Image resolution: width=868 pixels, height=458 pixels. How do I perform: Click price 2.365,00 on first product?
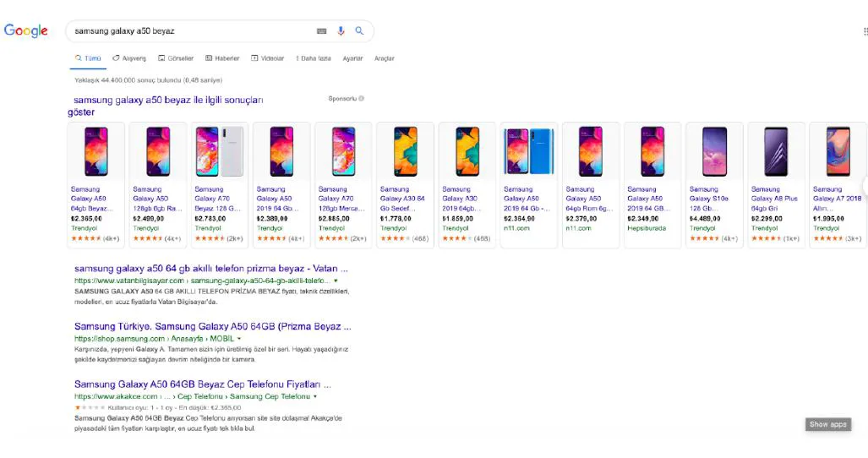point(86,219)
